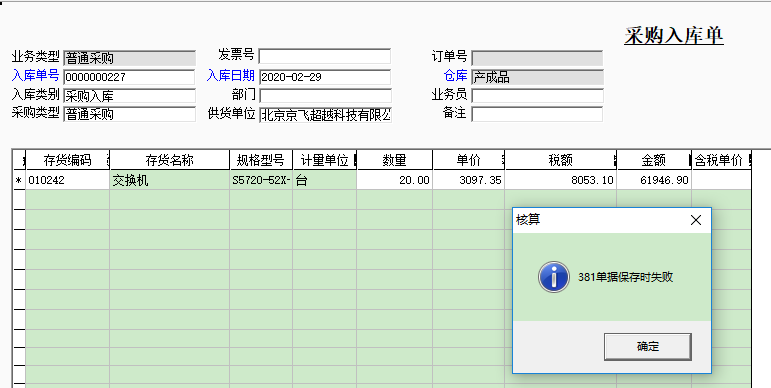Screen dimensions: 771x388
Task: Close the 核算 dialog with X
Action: pos(696,220)
